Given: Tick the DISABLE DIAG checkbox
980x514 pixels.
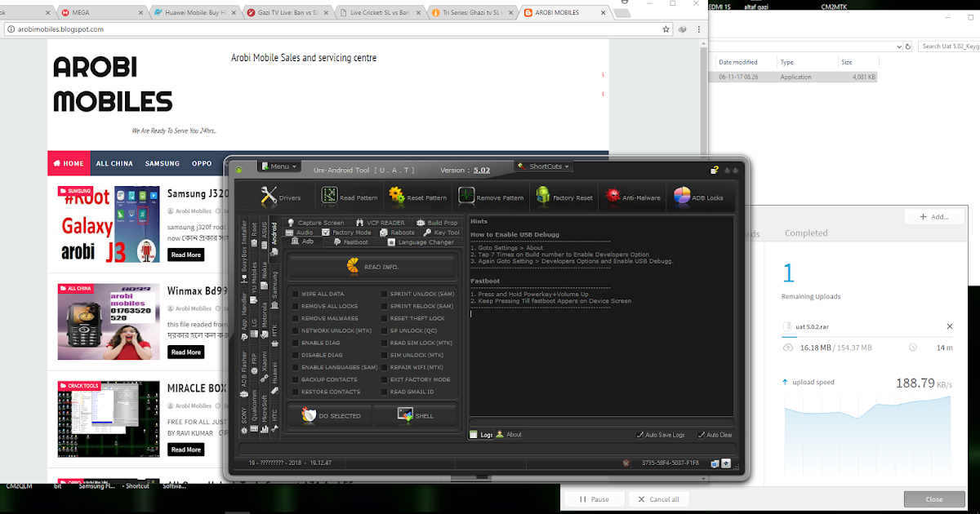Looking at the screenshot, I should point(296,355).
